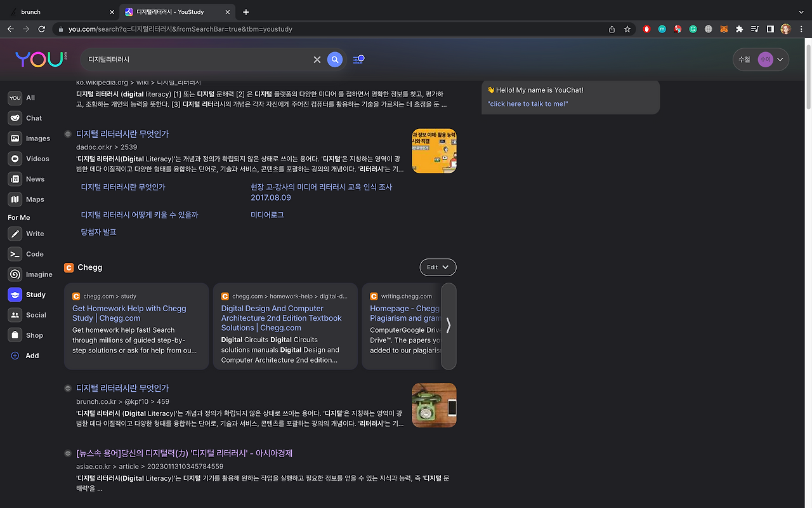
Task: Focus the You.com search input field
Action: click(x=199, y=60)
